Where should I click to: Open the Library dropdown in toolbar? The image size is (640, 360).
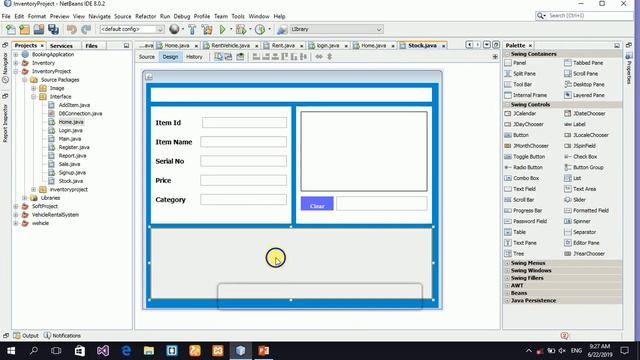[x=336, y=29]
